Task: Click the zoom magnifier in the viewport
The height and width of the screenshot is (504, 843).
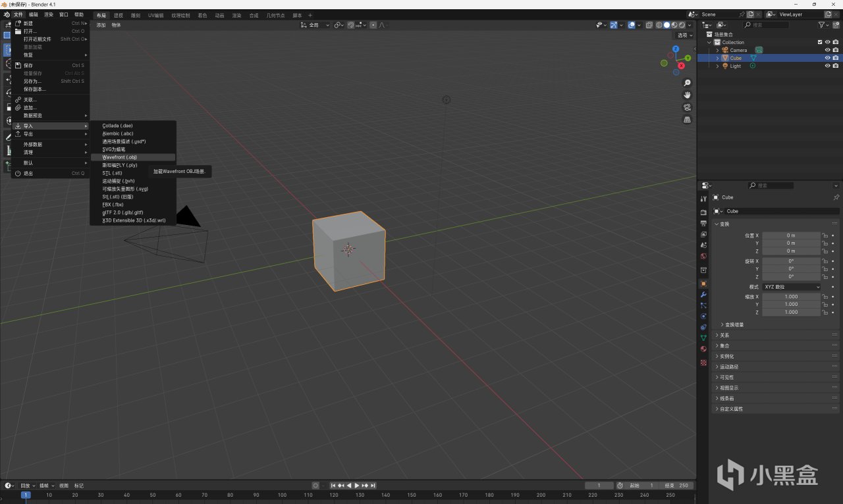Action: click(x=687, y=83)
